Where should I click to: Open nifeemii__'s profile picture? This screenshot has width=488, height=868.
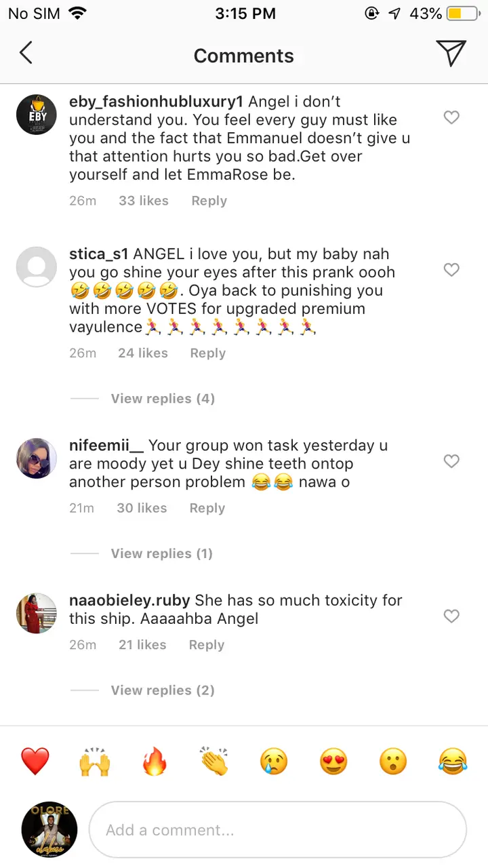(37, 458)
